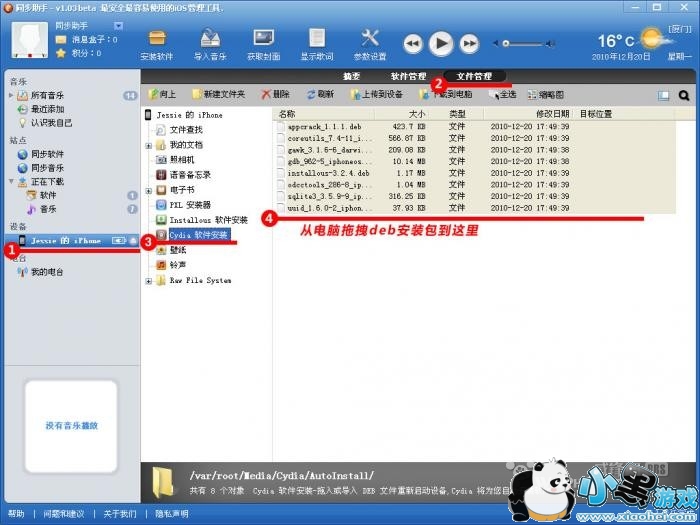The image size is (700, 525).
Task: Open the 认识我自己 playlist
Action: 51,123
